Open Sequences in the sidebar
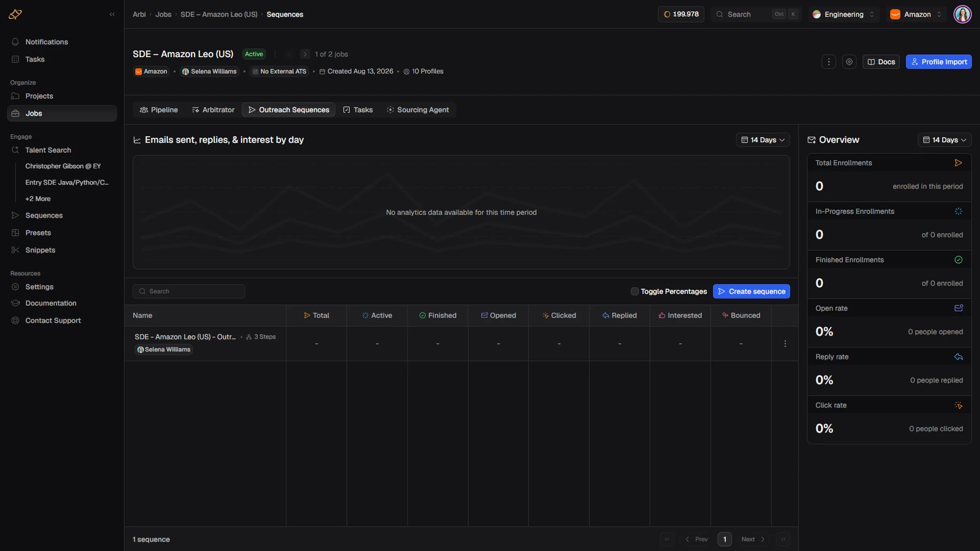980x551 pixels. pyautogui.click(x=62, y=216)
